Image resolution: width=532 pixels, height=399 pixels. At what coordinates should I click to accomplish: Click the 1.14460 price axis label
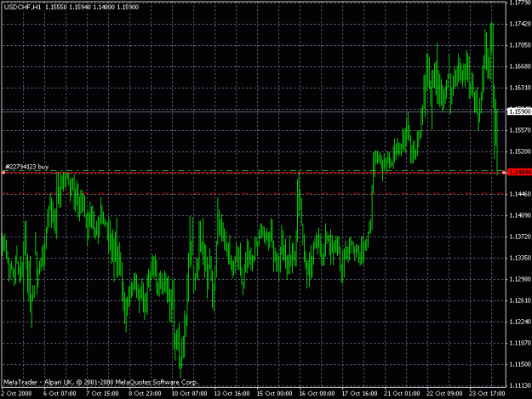pos(520,194)
